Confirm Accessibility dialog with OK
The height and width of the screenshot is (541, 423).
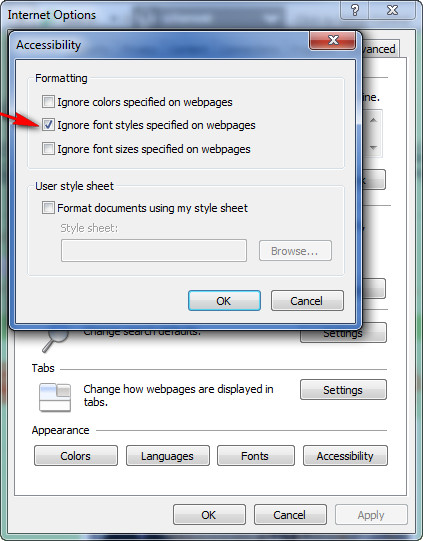click(224, 301)
